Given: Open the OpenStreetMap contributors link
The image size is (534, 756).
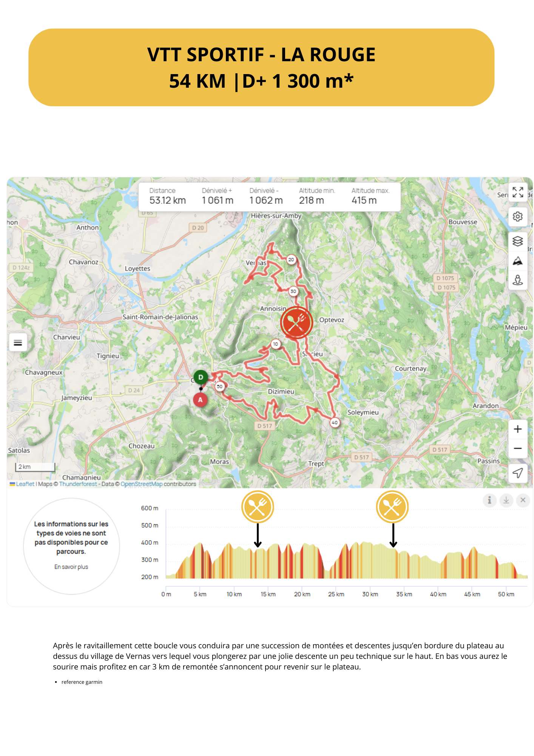Looking at the screenshot, I should (141, 484).
